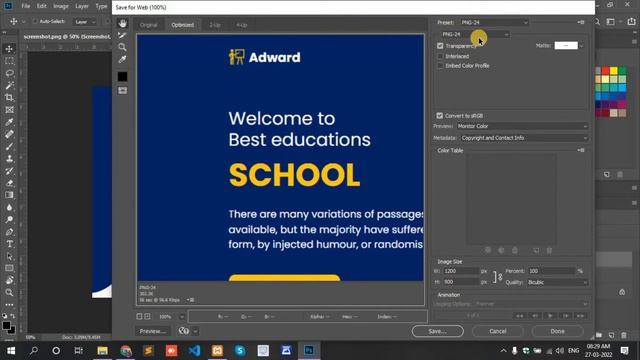Toggle the Transparency checkbox
The height and width of the screenshot is (360, 640).
(440, 46)
